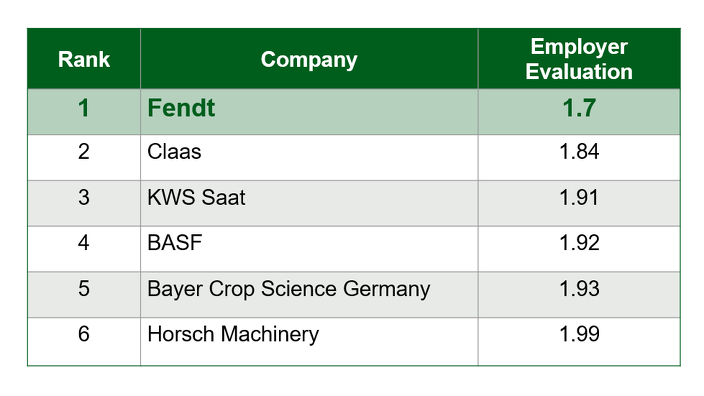
Task: Click rank number 2 cell
Action: click(84, 158)
